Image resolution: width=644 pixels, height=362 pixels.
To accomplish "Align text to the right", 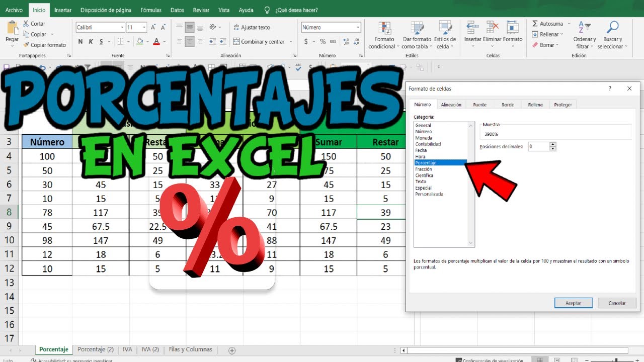I will click(200, 42).
